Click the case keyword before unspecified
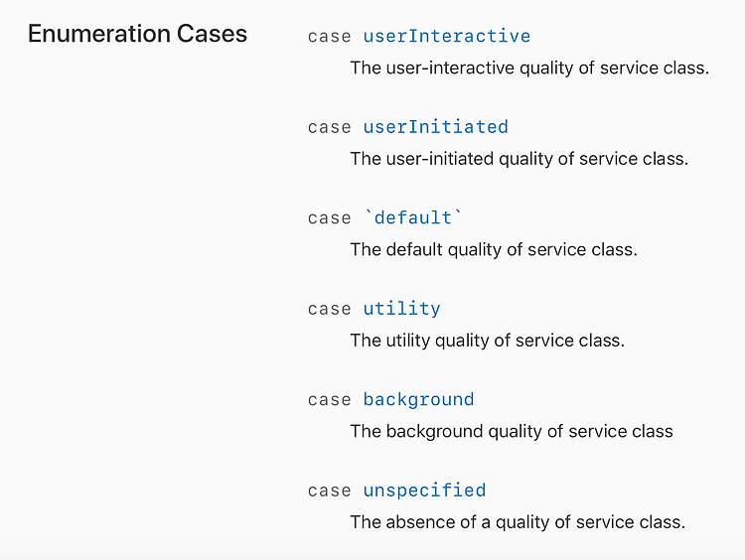This screenshot has width=745, height=560. (329, 490)
